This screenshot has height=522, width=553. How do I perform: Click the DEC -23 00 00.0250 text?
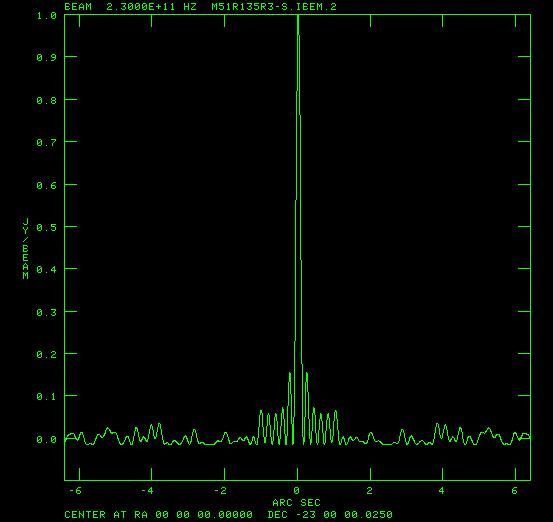[x=330, y=515]
